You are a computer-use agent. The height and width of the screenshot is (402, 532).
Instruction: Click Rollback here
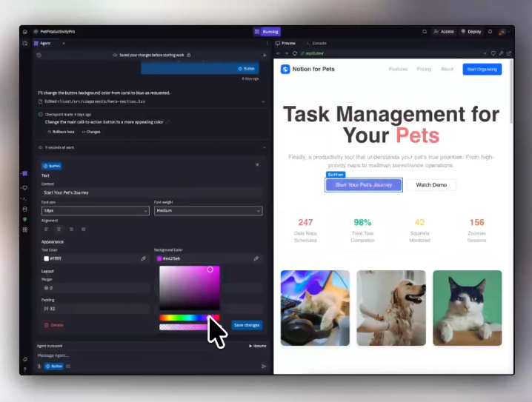pos(61,132)
